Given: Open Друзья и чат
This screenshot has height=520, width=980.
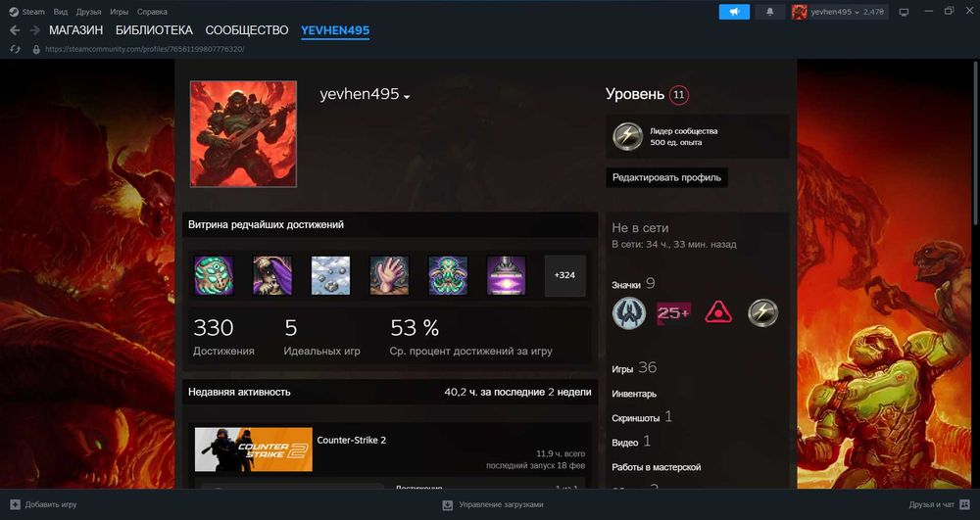Looking at the screenshot, I should [x=932, y=504].
